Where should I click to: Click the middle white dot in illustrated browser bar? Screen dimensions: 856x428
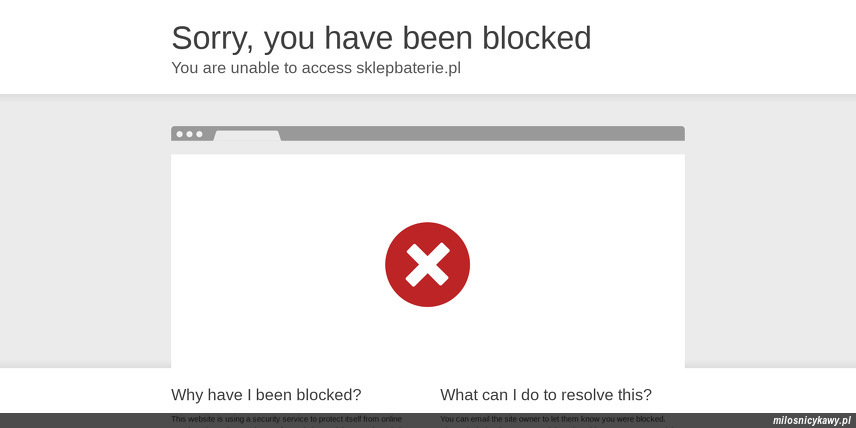pyautogui.click(x=189, y=134)
